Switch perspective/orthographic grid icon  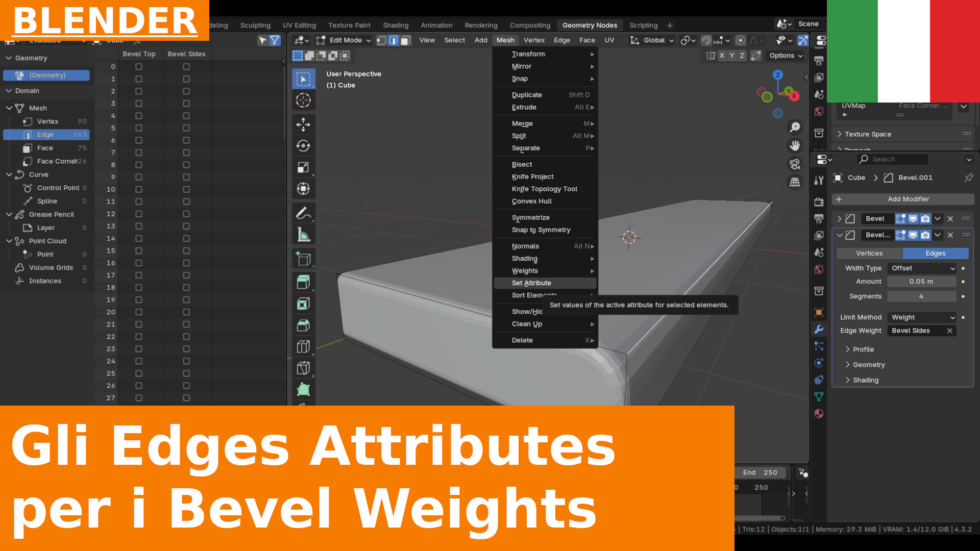click(x=795, y=182)
